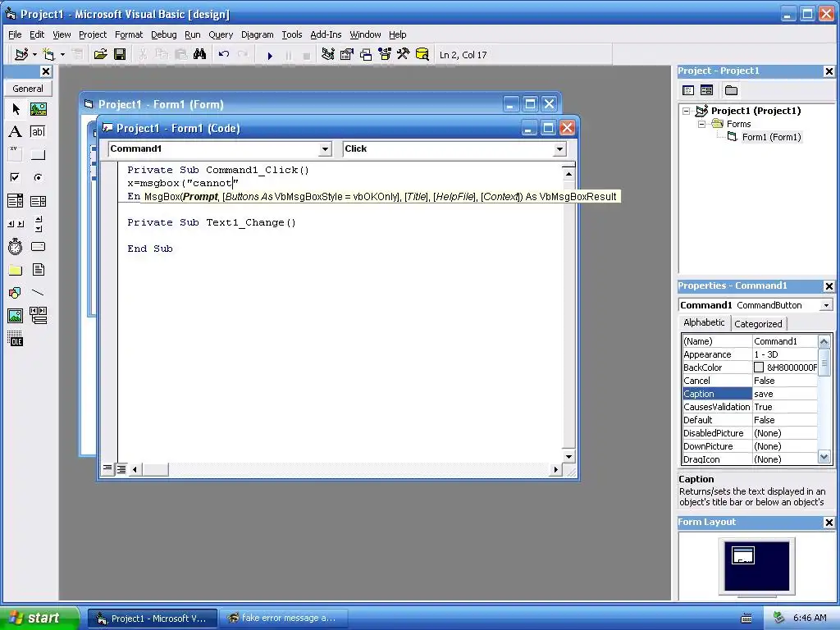
Task: Select the HScrollBar control tool
Action: pos(16,224)
